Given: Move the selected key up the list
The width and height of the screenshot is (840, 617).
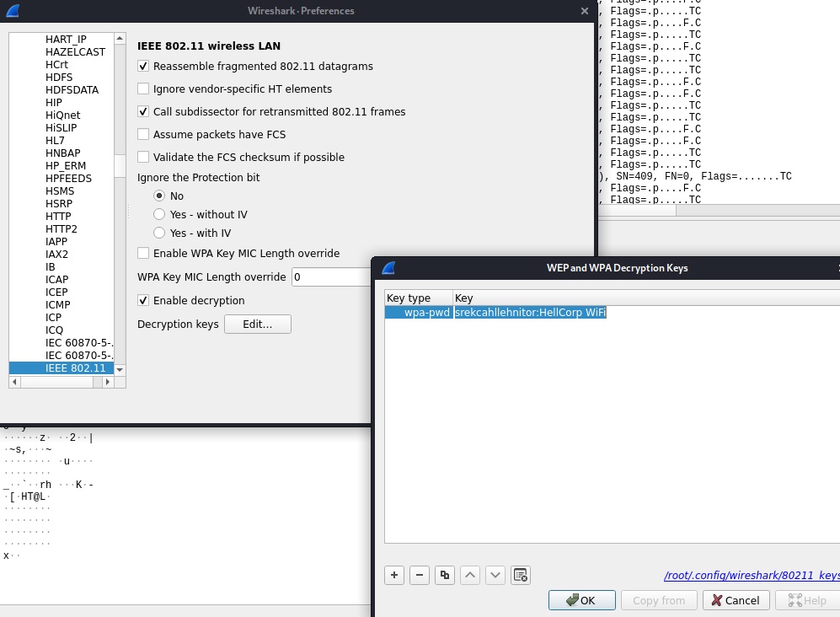Looking at the screenshot, I should [469, 575].
